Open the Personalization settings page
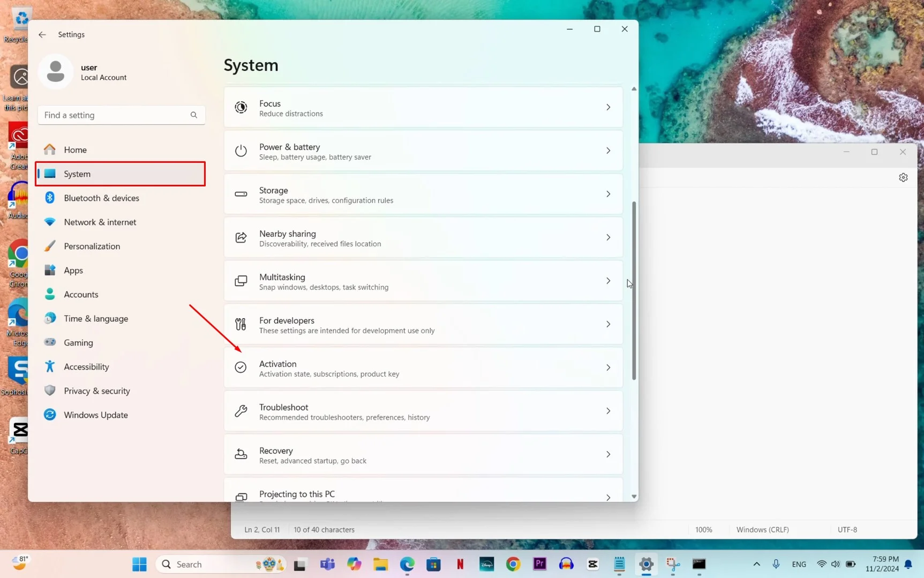924x578 pixels. (92, 246)
